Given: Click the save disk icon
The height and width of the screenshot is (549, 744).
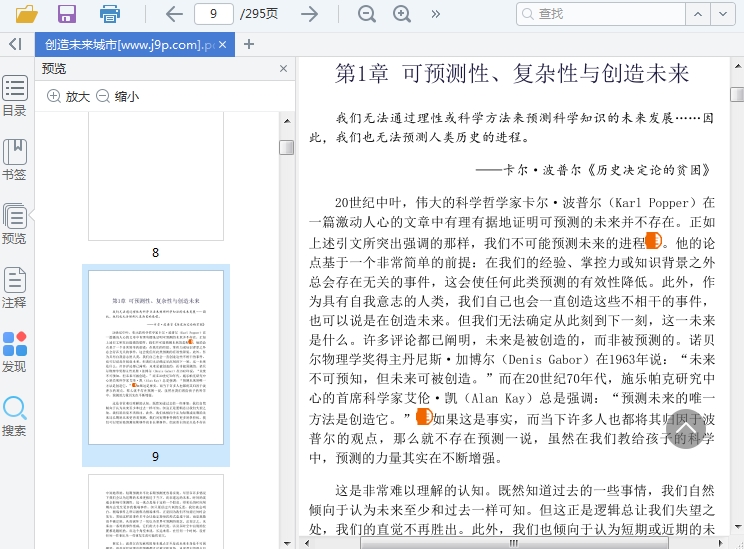Looking at the screenshot, I should (x=67, y=14).
